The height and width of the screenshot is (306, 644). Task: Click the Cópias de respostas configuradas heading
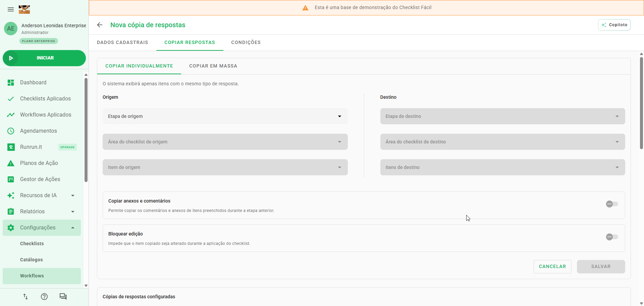(139, 297)
